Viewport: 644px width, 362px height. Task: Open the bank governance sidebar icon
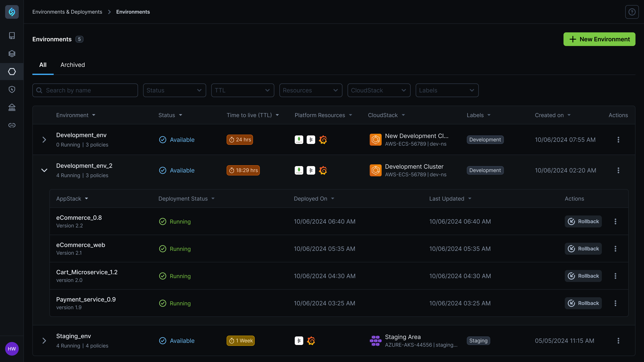(12, 107)
